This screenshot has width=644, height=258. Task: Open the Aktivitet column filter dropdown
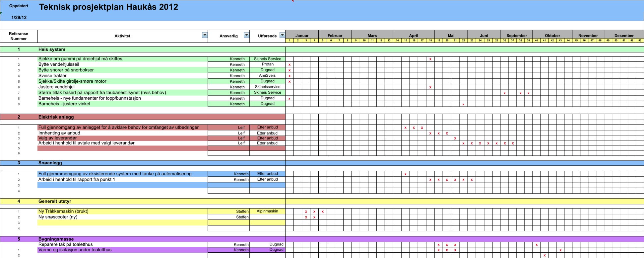point(205,35)
